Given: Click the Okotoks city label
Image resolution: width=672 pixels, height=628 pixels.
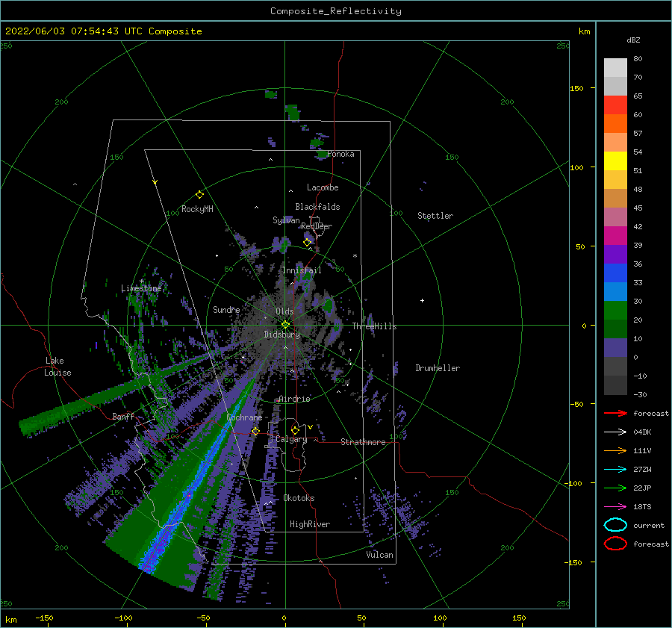Looking at the screenshot, I should tap(299, 498).
